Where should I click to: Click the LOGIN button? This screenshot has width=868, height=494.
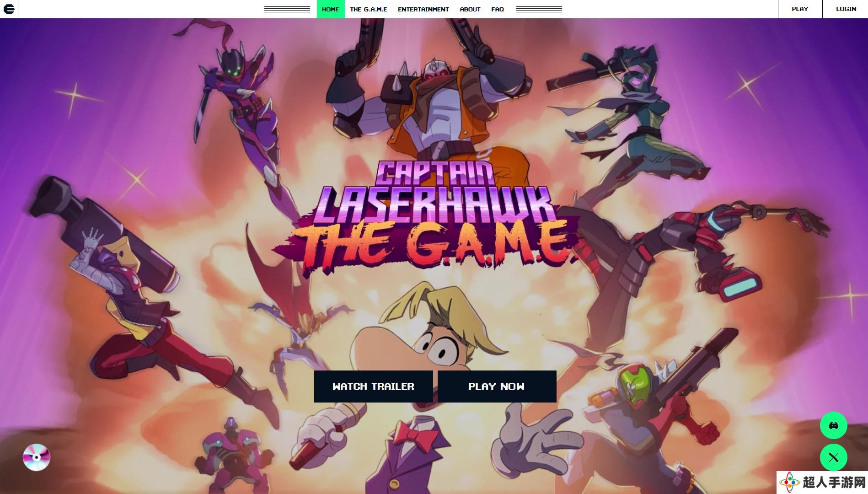click(x=846, y=9)
